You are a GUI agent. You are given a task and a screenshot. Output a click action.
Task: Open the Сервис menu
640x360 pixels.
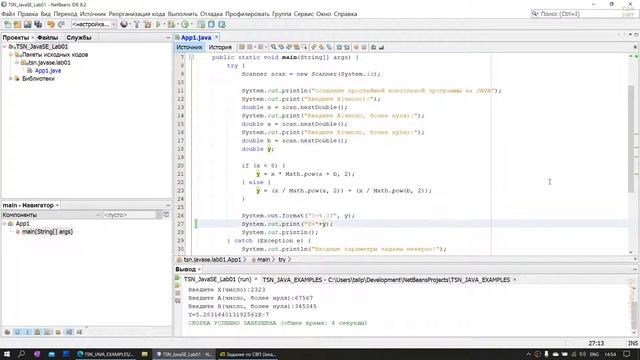click(304, 14)
